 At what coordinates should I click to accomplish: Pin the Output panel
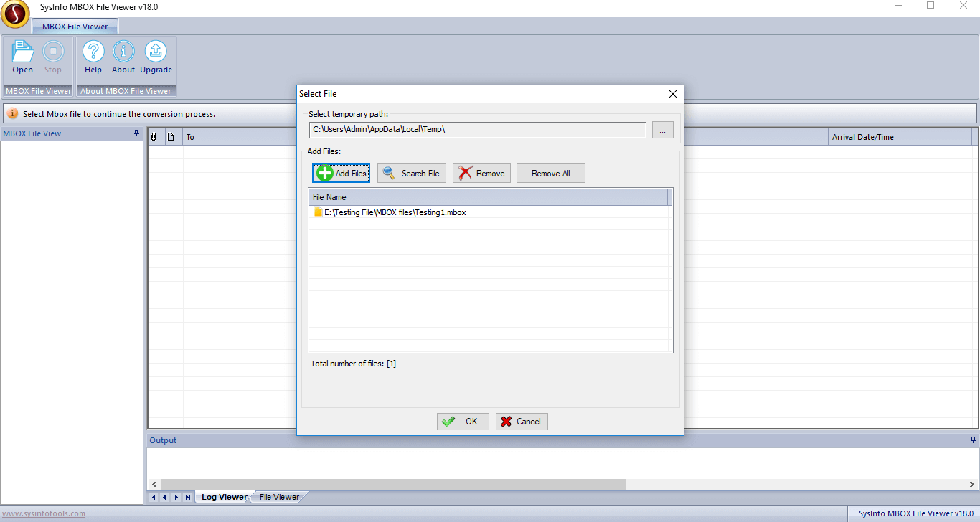[x=973, y=440]
